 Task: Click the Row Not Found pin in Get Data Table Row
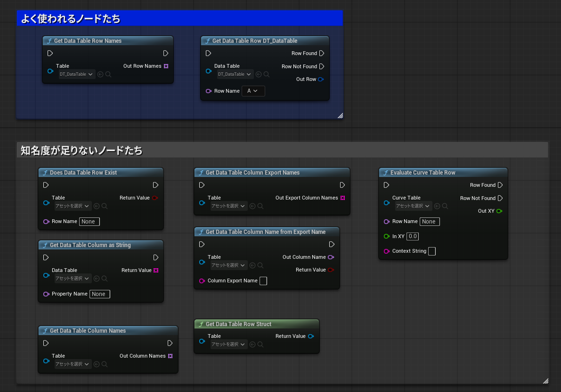(x=322, y=66)
